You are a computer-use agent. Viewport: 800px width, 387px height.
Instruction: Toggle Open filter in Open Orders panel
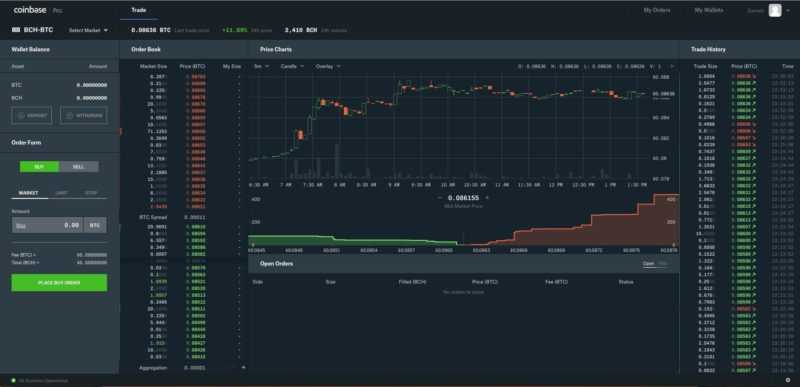[x=648, y=264]
